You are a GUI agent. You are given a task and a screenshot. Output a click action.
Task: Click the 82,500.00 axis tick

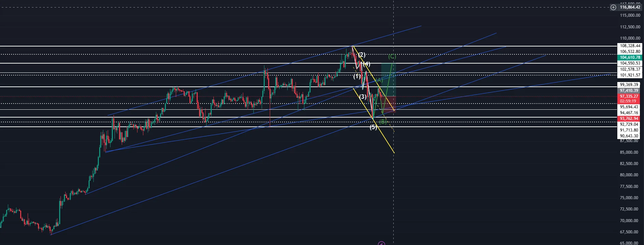pyautogui.click(x=629, y=164)
